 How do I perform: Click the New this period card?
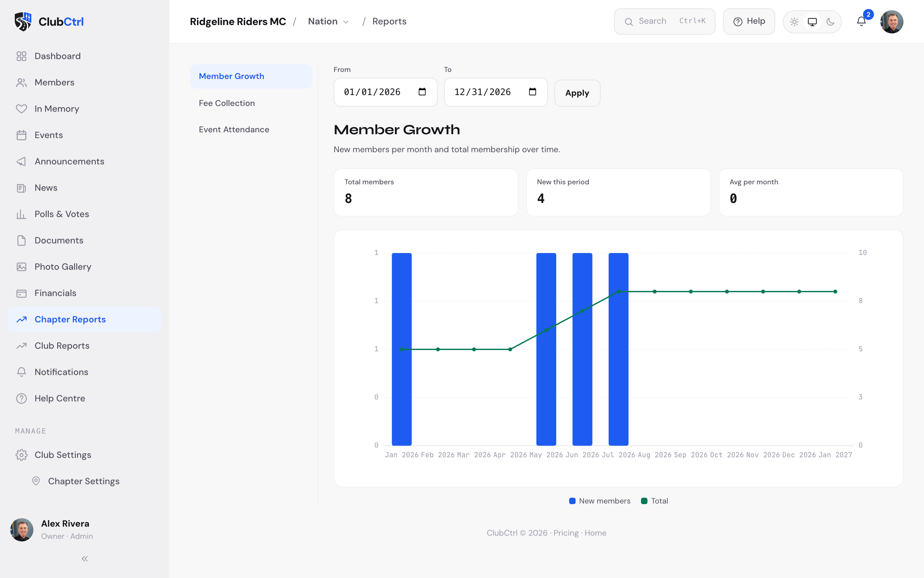(618, 192)
